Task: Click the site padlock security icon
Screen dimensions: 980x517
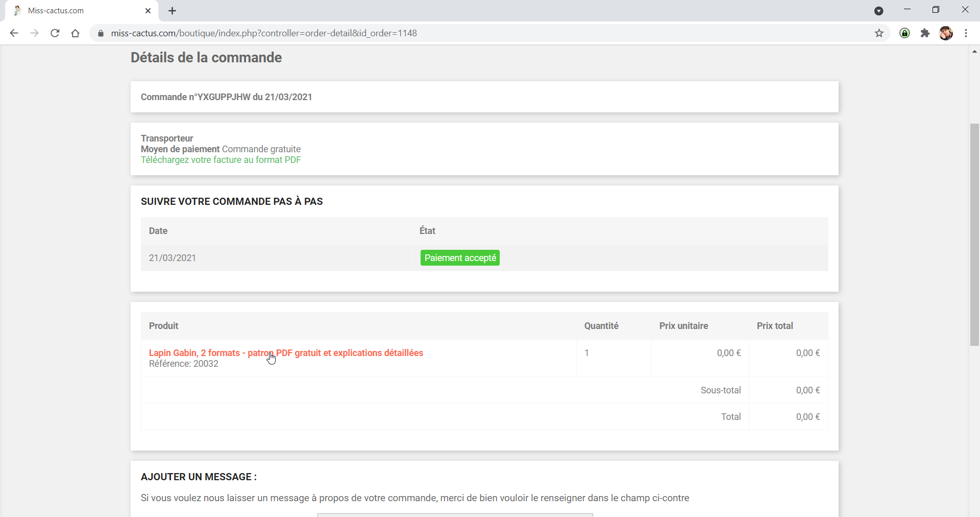Action: pos(101,33)
